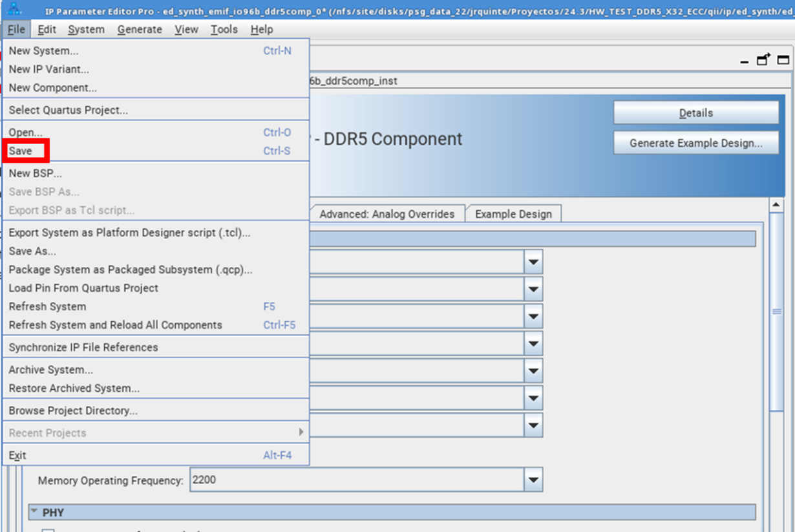
Task: Choose New Component... entry
Action: pyautogui.click(x=156, y=88)
